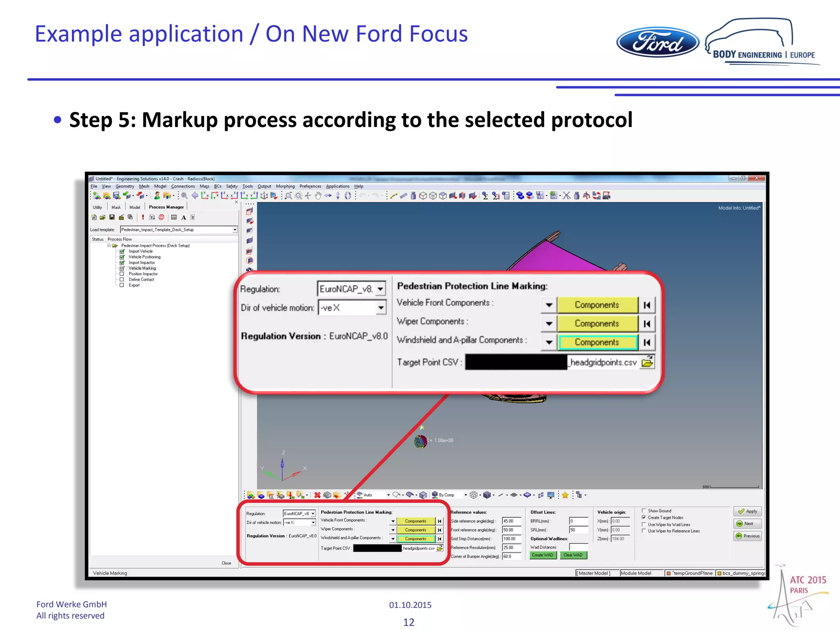This screenshot has width=840, height=630.
Task: Check the Position Impactor step box
Action: point(122,274)
